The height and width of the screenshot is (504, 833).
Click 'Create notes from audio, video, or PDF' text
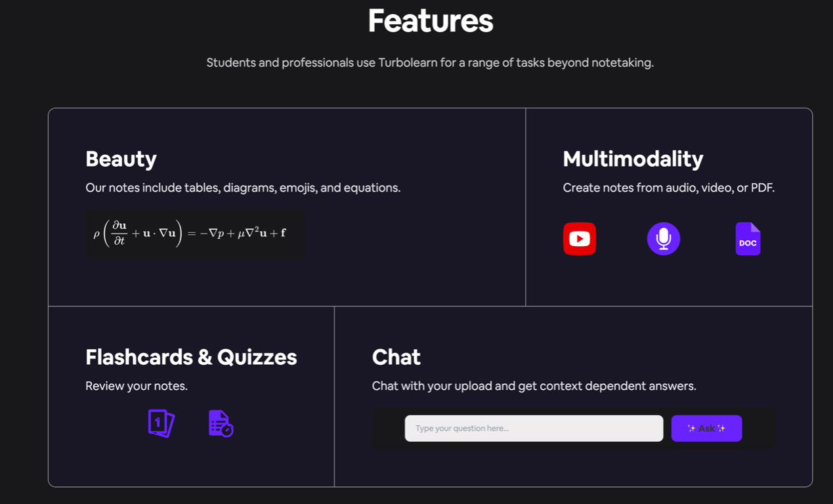[668, 188]
